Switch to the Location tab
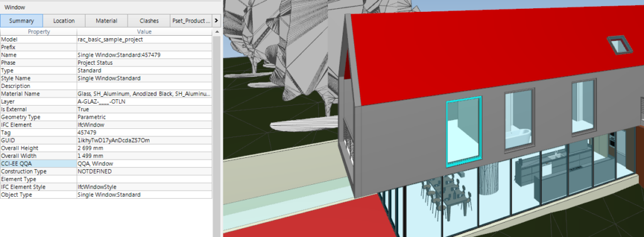Image resolution: width=644 pixels, height=237 pixels. coord(64,21)
